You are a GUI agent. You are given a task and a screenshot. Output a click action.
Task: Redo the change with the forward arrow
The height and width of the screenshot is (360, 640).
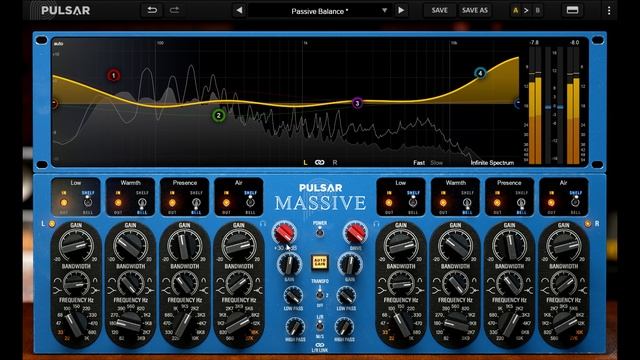[x=174, y=10]
